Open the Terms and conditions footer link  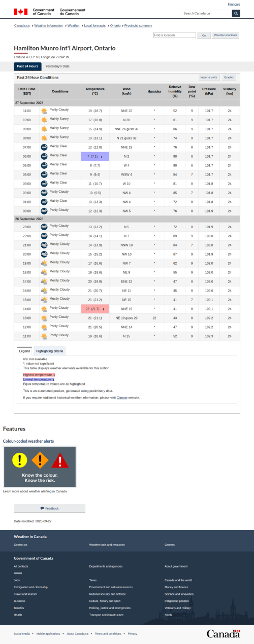point(108,633)
